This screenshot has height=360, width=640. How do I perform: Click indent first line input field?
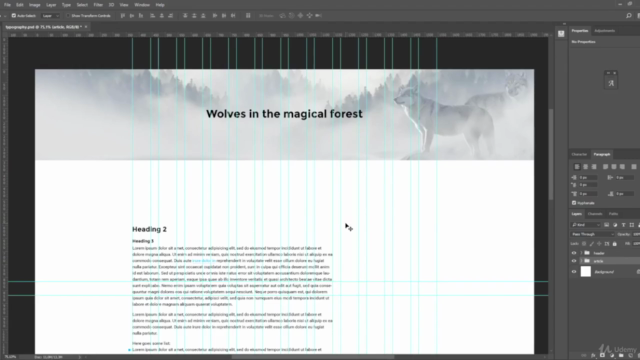[588, 185]
